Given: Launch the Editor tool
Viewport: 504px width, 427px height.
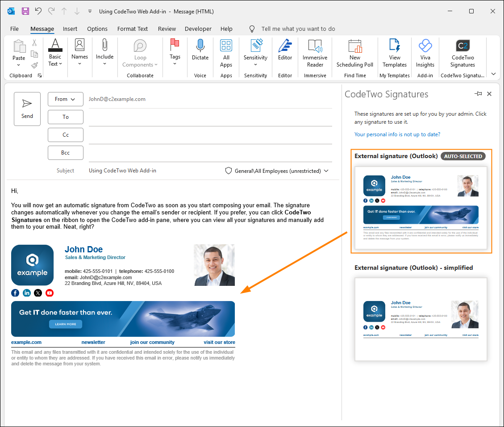Looking at the screenshot, I should point(285,50).
